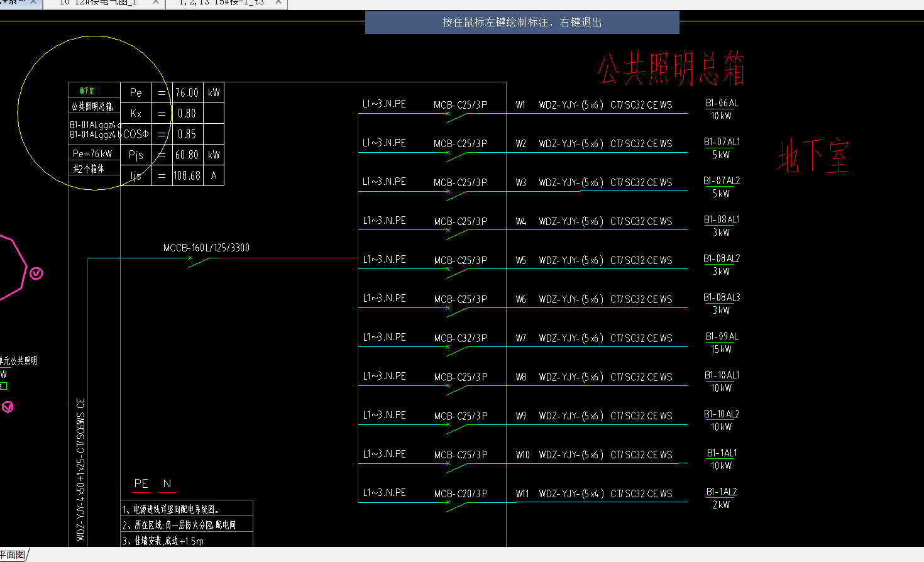Select circuit label W1
Screen dimensions: 924x562
520,105
